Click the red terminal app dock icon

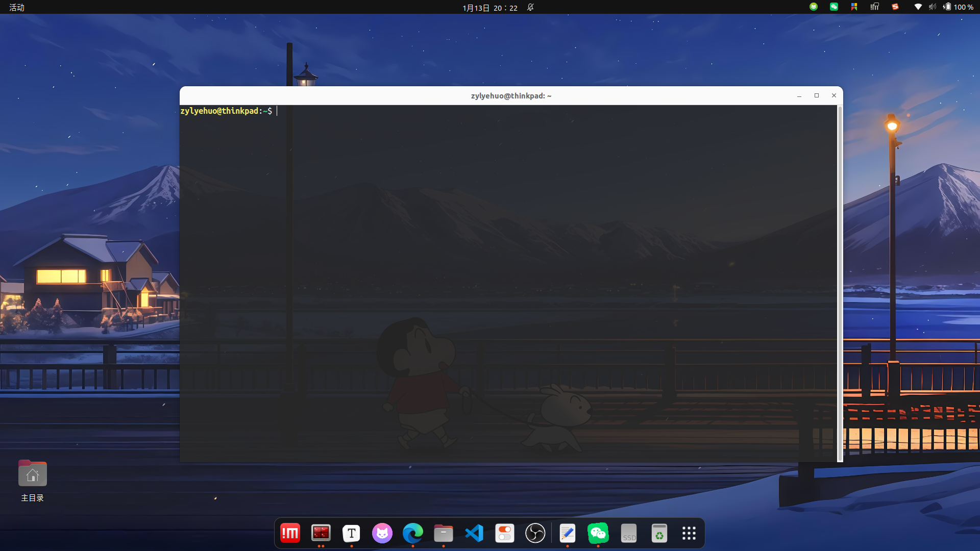pyautogui.click(x=321, y=534)
